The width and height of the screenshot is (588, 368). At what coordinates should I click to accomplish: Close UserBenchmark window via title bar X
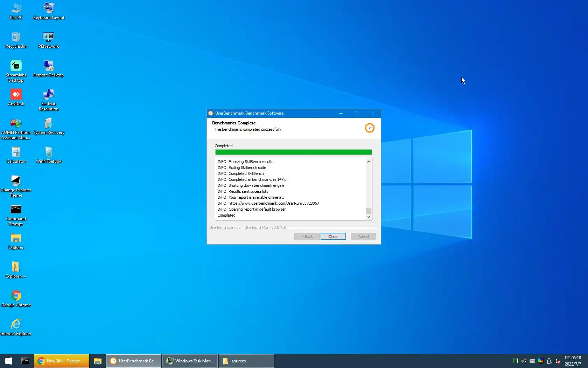point(373,113)
